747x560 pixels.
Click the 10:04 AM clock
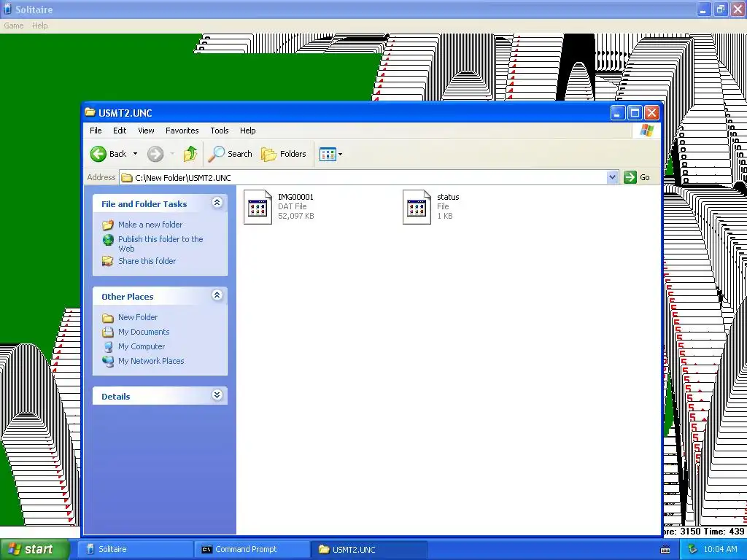coord(720,550)
